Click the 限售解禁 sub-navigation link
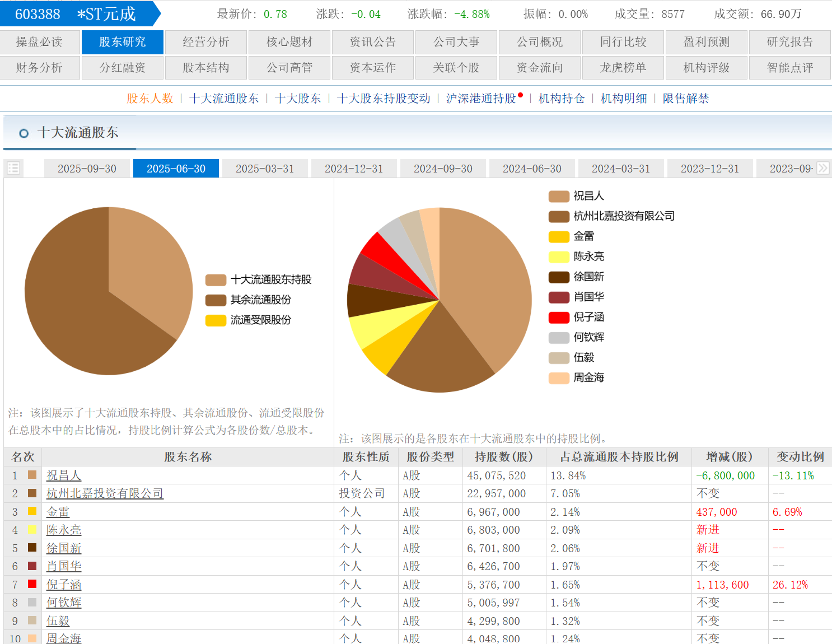Image resolution: width=832 pixels, height=644 pixels. tap(685, 99)
